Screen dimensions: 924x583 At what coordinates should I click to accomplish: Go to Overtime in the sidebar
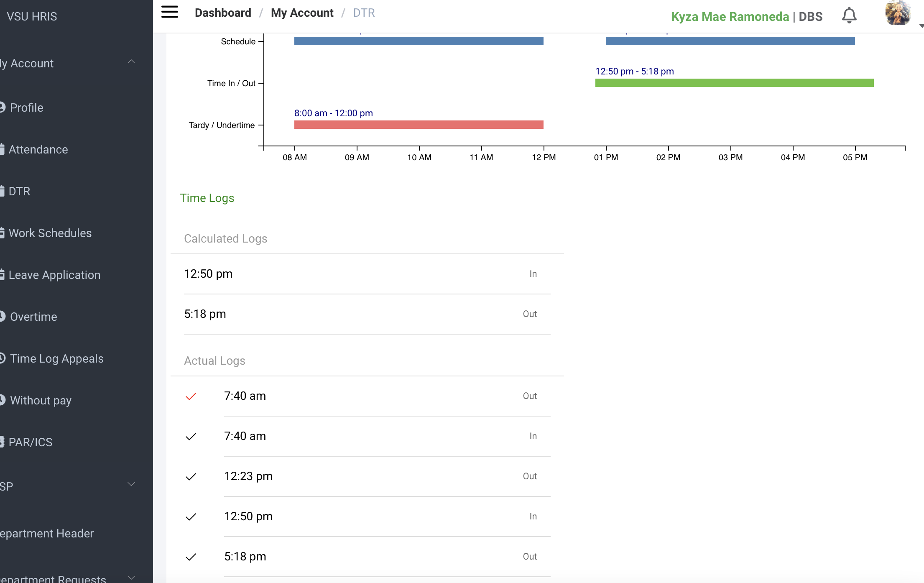click(33, 317)
